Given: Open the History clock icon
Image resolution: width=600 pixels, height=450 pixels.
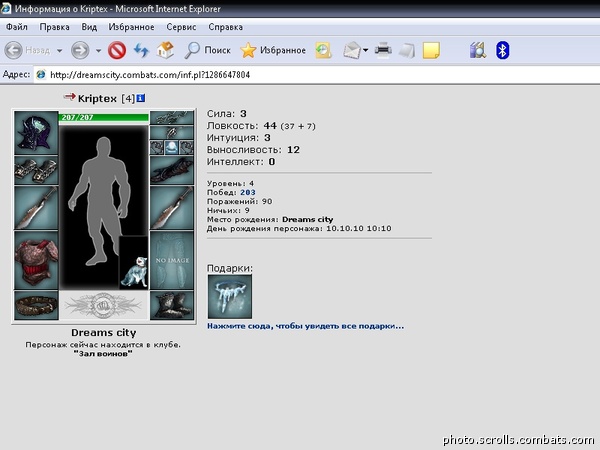Looking at the screenshot, I should click(x=323, y=50).
